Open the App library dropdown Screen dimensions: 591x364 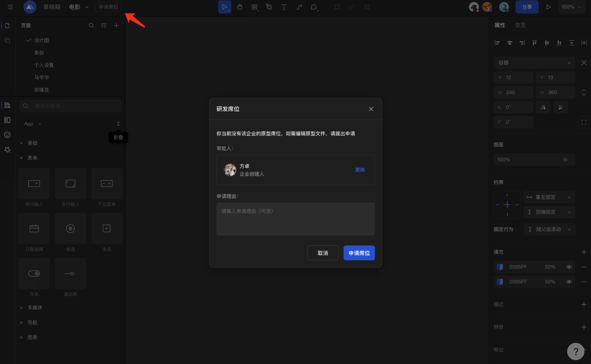(33, 124)
